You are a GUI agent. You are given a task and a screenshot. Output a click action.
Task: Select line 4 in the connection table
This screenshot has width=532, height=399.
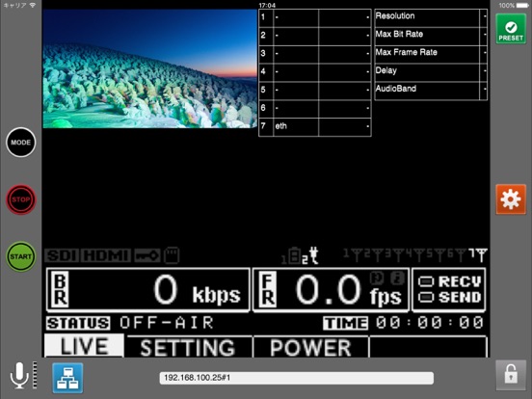click(x=315, y=71)
